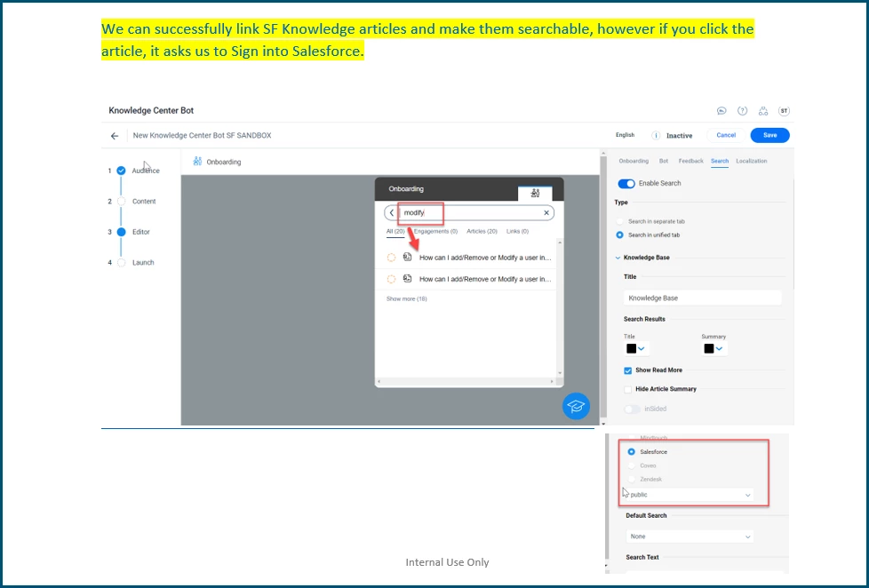The image size is (869, 588).
Task: Click the graduation cap bot launcher
Action: point(576,406)
